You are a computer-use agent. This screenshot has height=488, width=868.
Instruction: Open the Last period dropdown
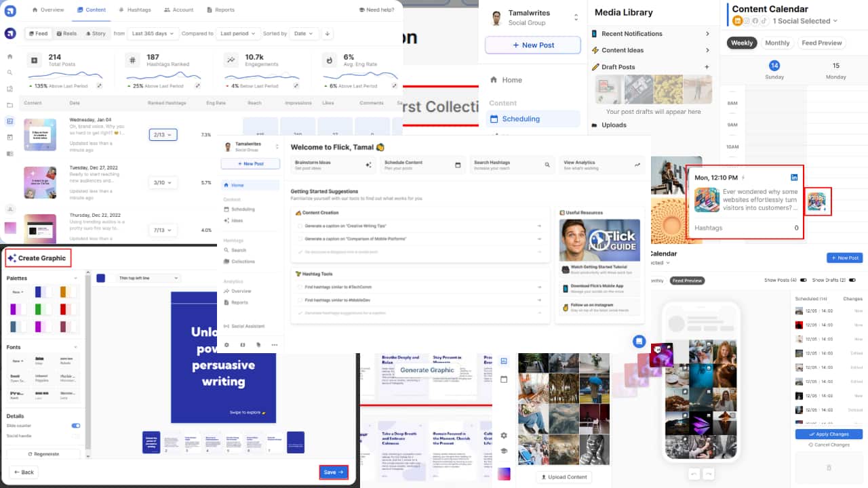tap(239, 33)
